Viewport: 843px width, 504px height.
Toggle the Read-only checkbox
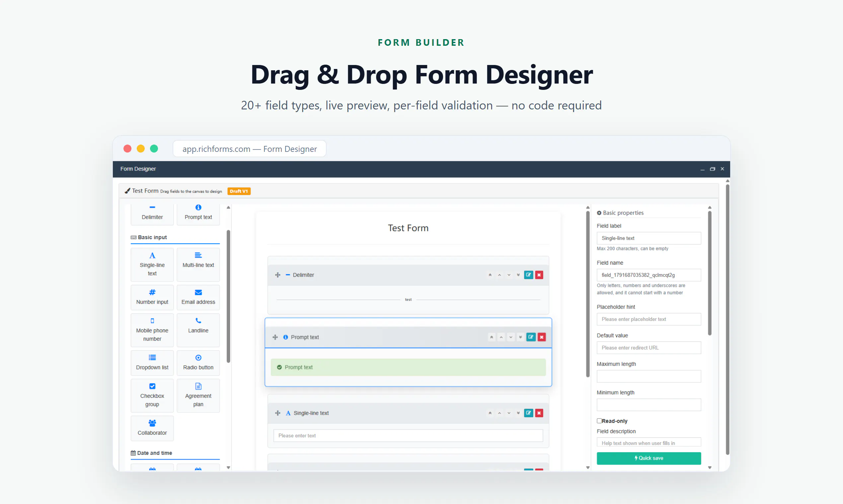coord(599,421)
